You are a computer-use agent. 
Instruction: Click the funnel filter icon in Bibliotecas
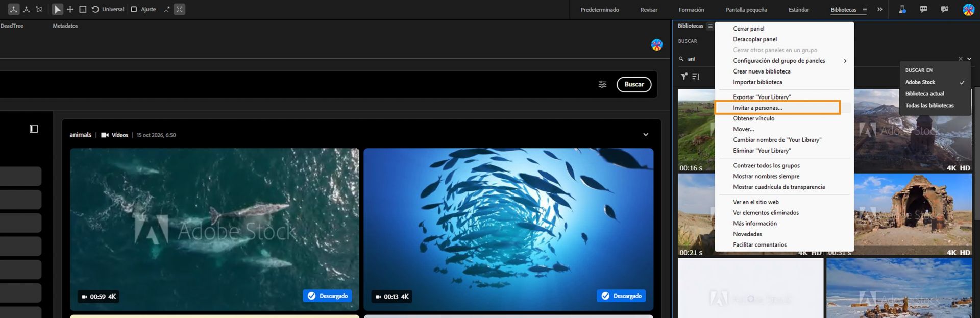click(x=684, y=76)
